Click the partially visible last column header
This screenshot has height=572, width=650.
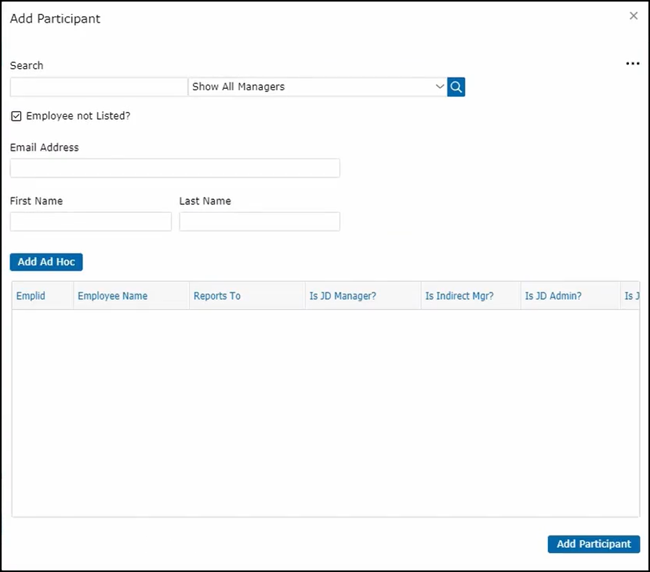(x=631, y=296)
